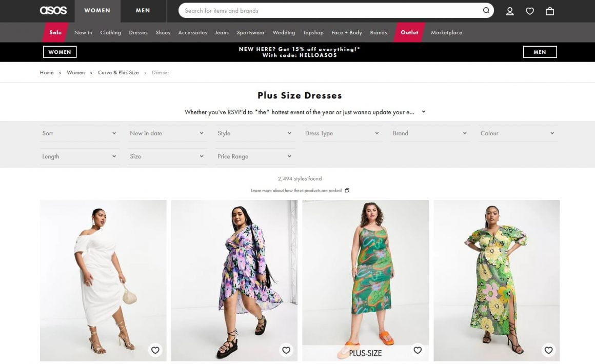The image size is (595, 364).
Task: Open the yellow floral maxi dress image
Action: click(x=497, y=280)
